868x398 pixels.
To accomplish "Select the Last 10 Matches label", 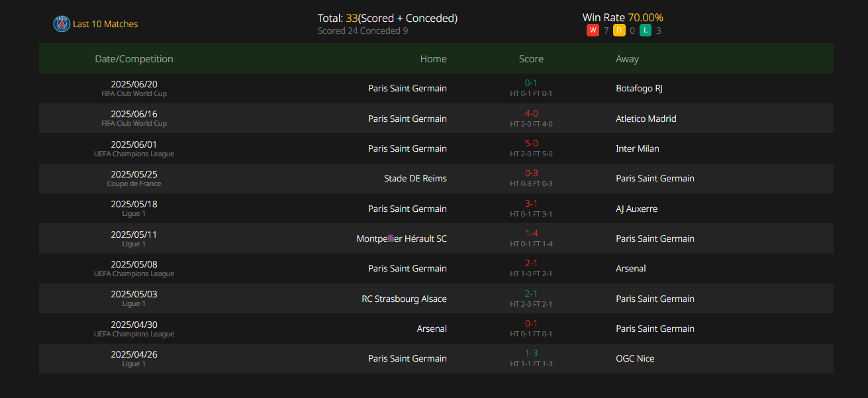I will tap(105, 24).
